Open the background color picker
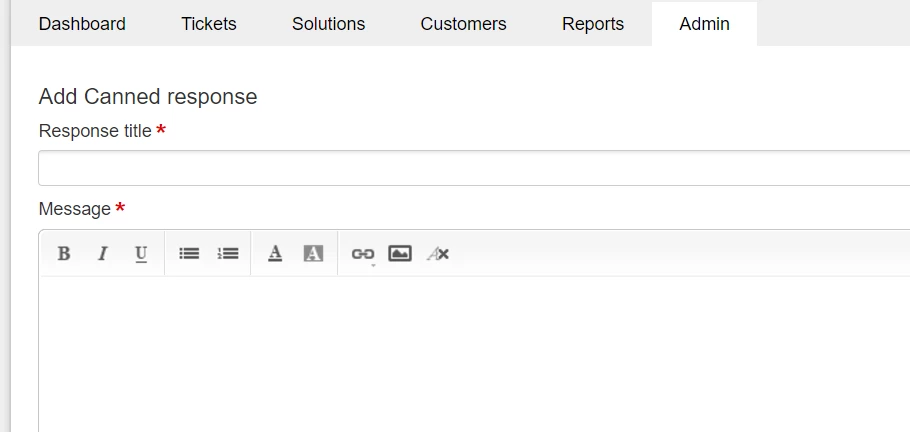 [x=313, y=254]
